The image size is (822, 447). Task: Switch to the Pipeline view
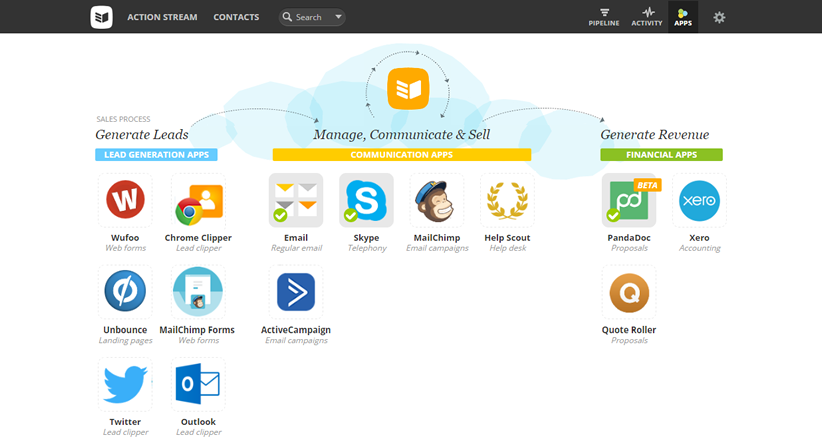604,17
